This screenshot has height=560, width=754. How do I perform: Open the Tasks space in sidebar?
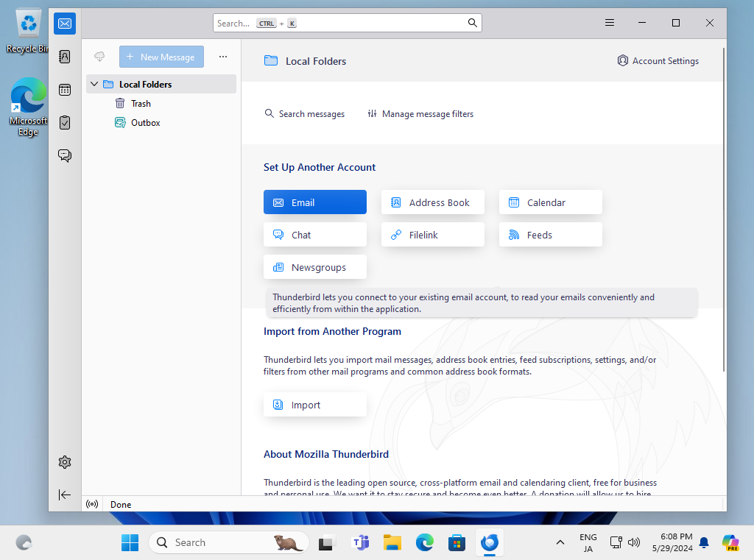coord(65,122)
